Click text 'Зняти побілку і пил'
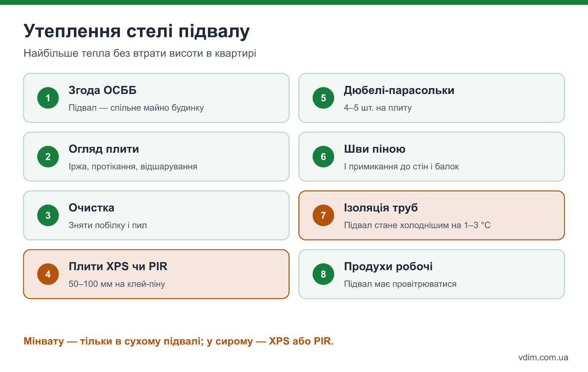This screenshot has width=588, height=372. pyautogui.click(x=108, y=225)
